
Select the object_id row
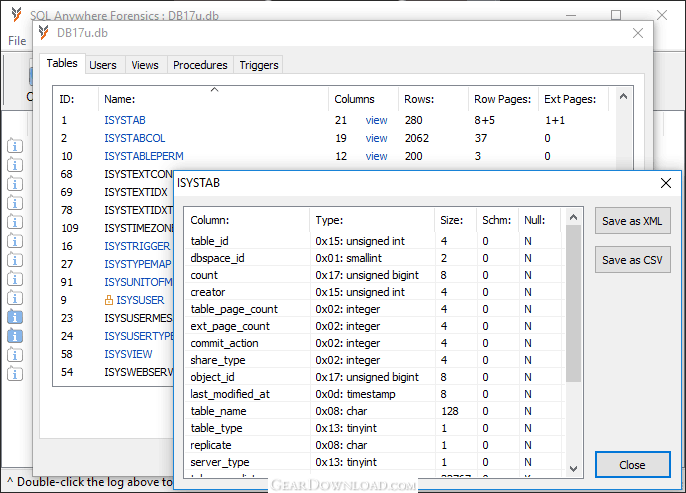(x=374, y=377)
